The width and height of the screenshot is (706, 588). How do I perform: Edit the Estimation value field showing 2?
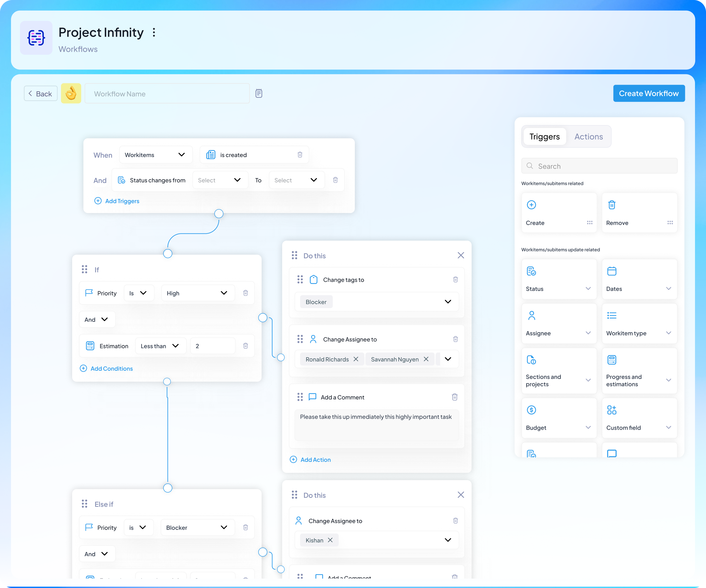(x=212, y=346)
